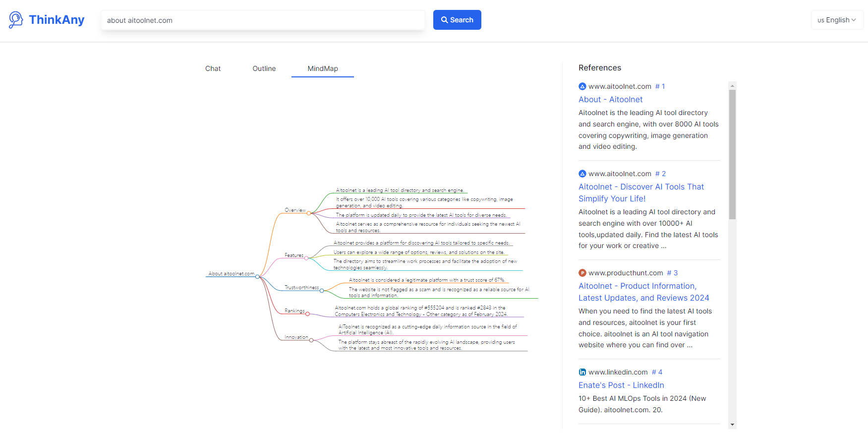This screenshot has width=868, height=441.
Task: Click the LinkedIn favicon on reference #4
Action: 582,372
